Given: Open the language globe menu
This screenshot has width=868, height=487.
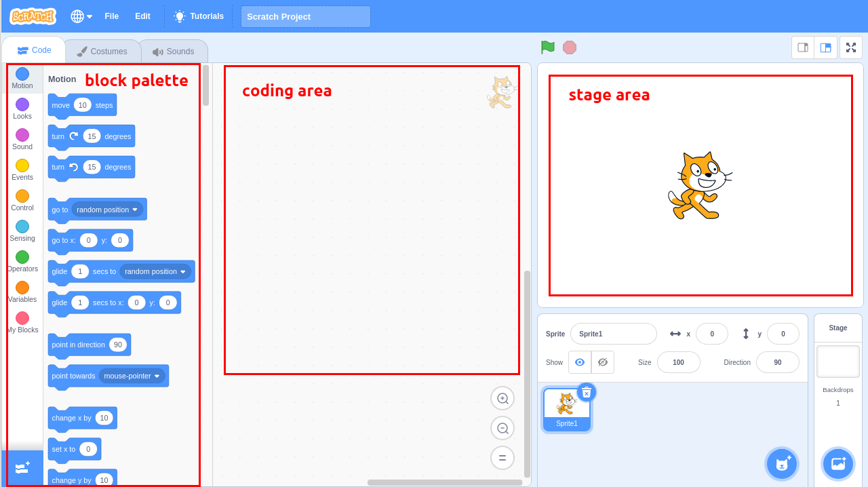Looking at the screenshot, I should [x=81, y=16].
